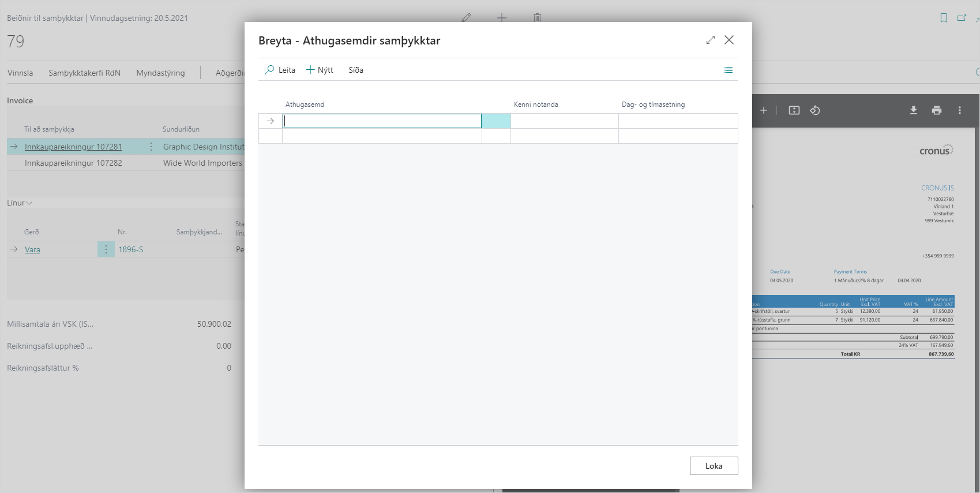Open PDF viewer more options menu

tap(959, 110)
